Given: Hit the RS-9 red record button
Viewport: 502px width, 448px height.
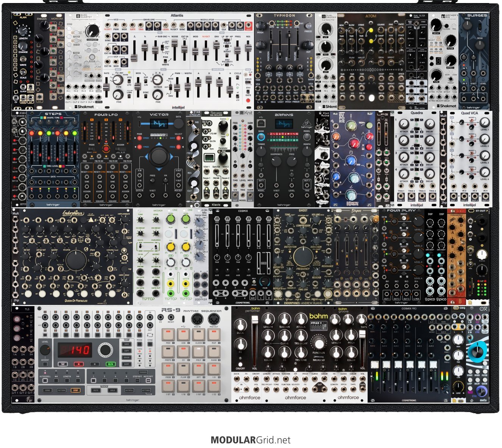Looking at the screenshot, I should click(x=78, y=364).
